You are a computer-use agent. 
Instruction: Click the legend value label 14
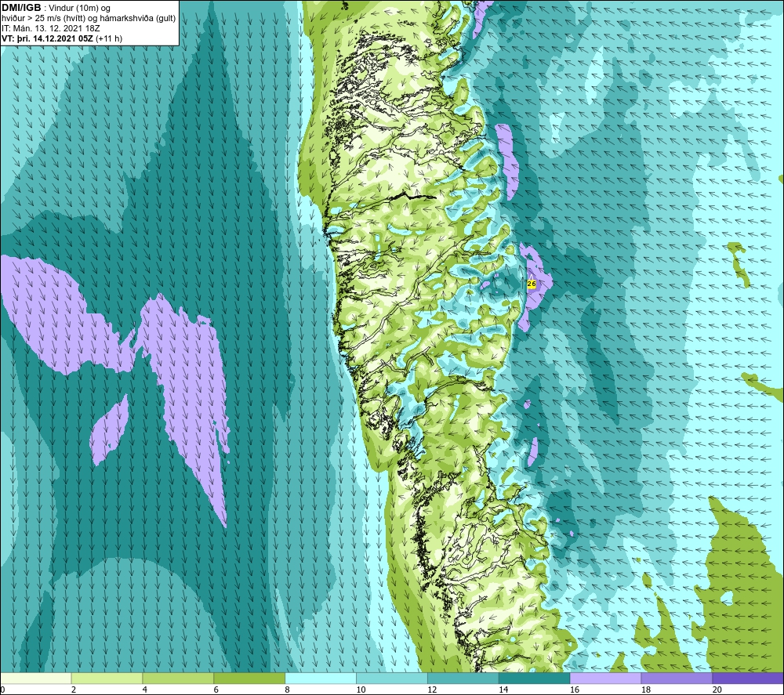(x=503, y=690)
